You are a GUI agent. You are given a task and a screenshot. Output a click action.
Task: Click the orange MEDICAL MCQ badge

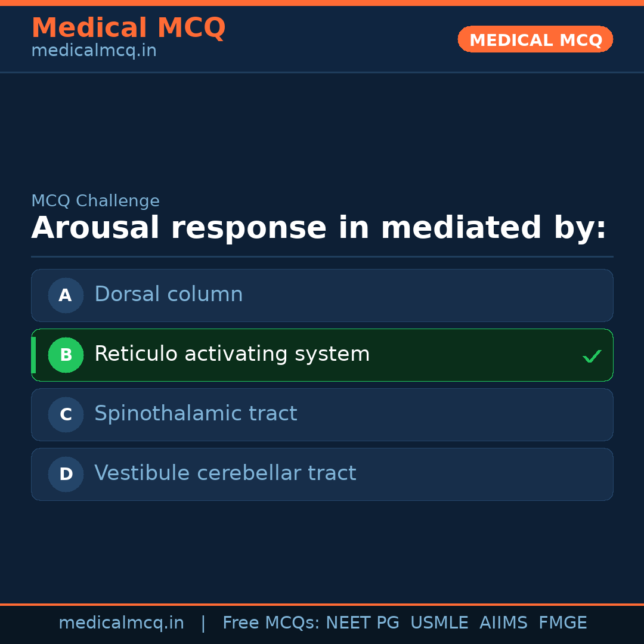(535, 39)
